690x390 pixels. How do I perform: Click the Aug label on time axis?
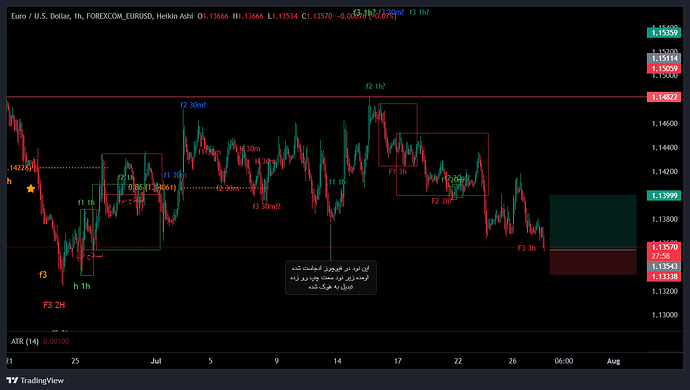pos(613,361)
